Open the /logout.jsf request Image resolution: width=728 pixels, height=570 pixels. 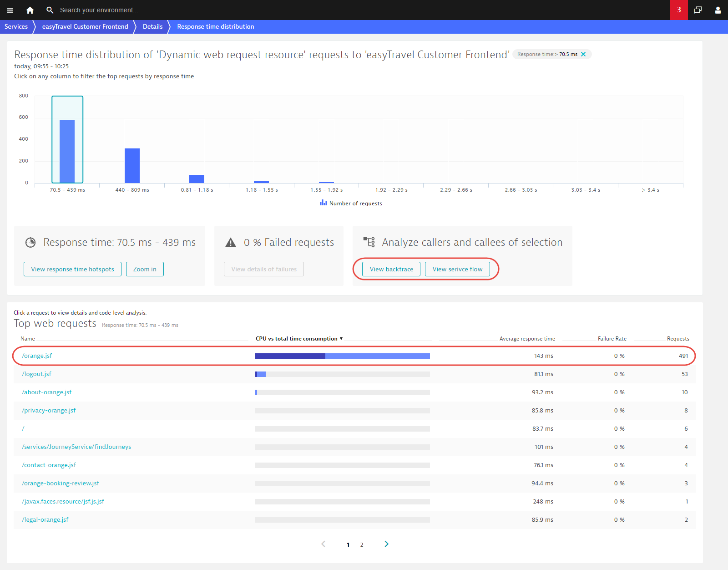tap(37, 374)
